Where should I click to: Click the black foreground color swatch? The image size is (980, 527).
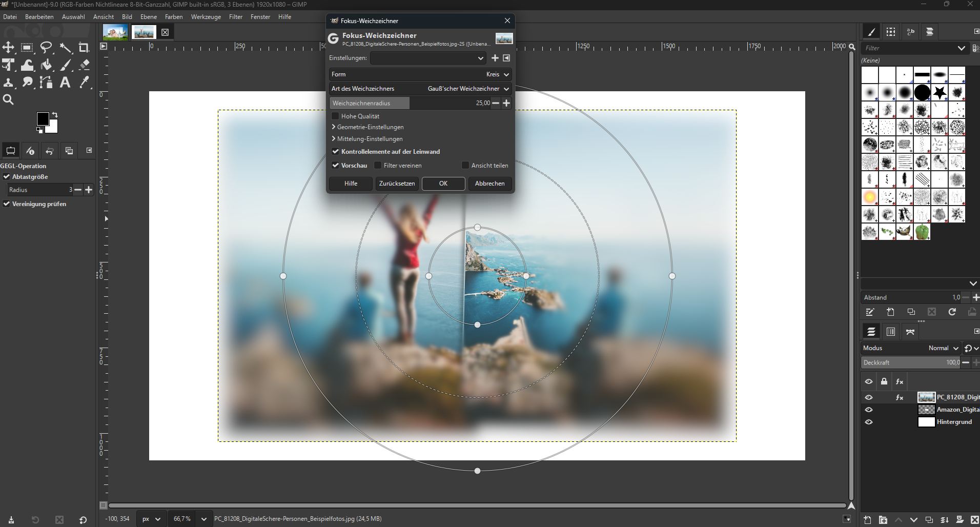[x=43, y=119]
